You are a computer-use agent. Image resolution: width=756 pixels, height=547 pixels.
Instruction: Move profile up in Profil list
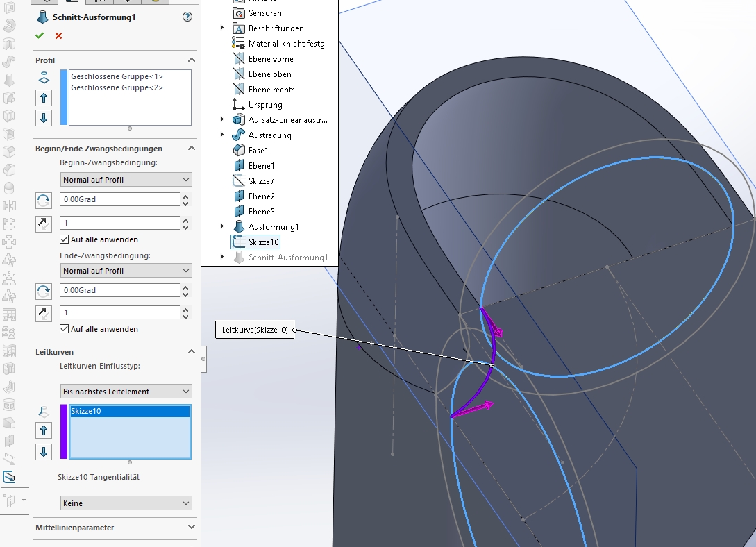point(44,98)
